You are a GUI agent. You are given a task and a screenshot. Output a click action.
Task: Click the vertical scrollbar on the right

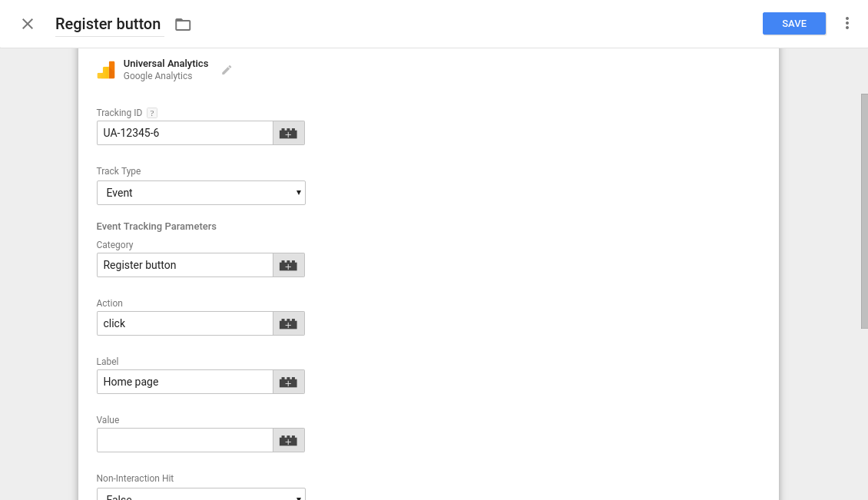863,211
